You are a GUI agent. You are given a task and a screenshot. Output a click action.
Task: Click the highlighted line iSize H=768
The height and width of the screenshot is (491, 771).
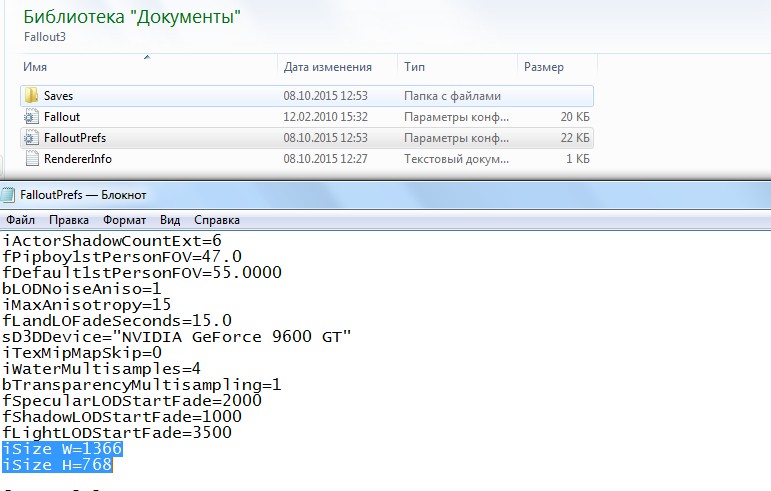58,465
